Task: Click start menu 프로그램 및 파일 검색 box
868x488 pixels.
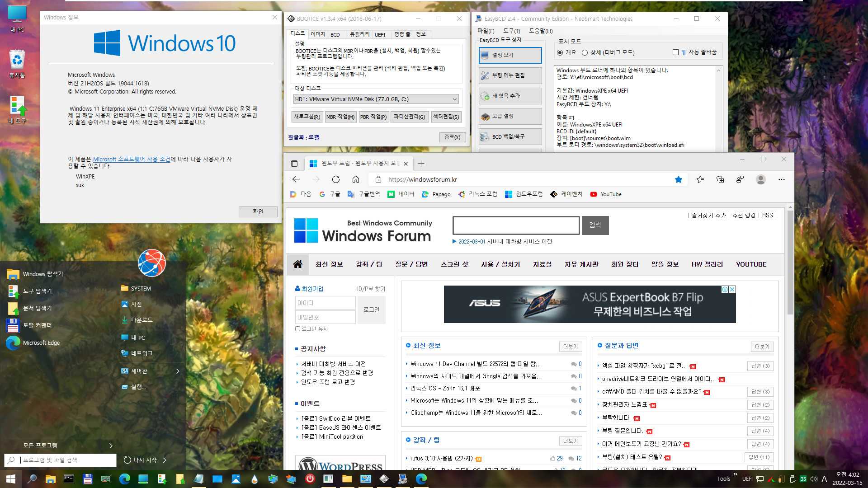Action: pos(61,460)
